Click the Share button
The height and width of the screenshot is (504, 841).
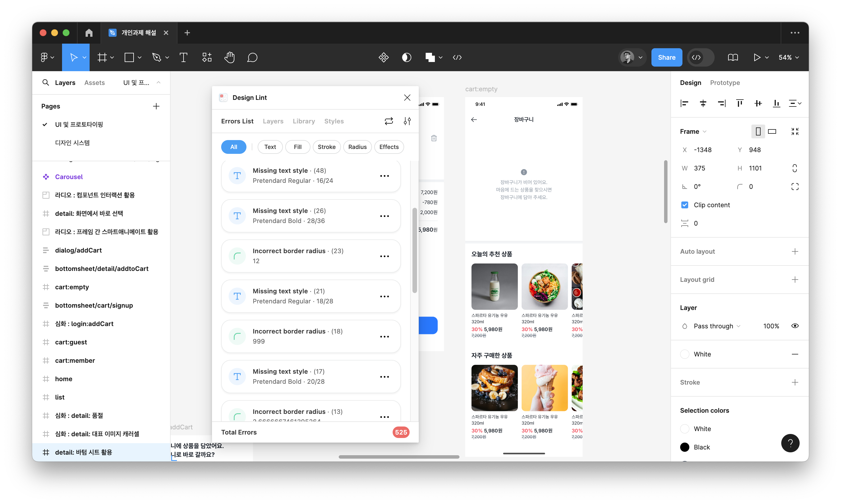(x=666, y=57)
